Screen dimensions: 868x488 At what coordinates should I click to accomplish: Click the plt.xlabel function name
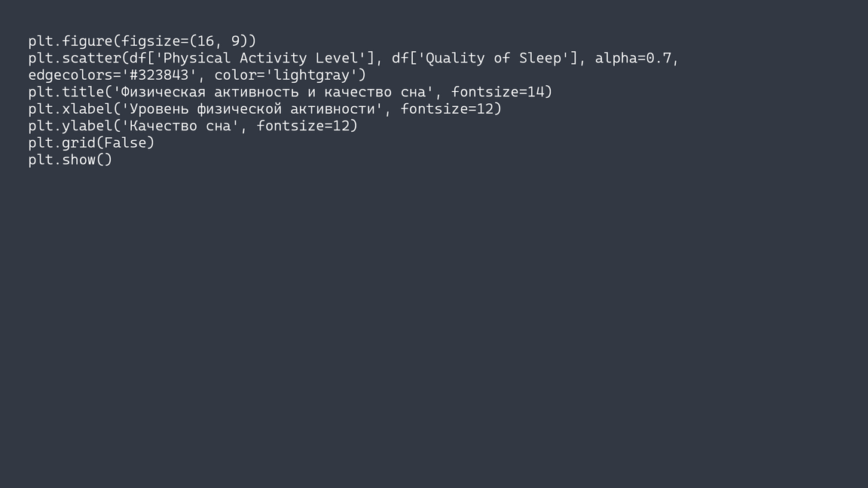point(70,108)
